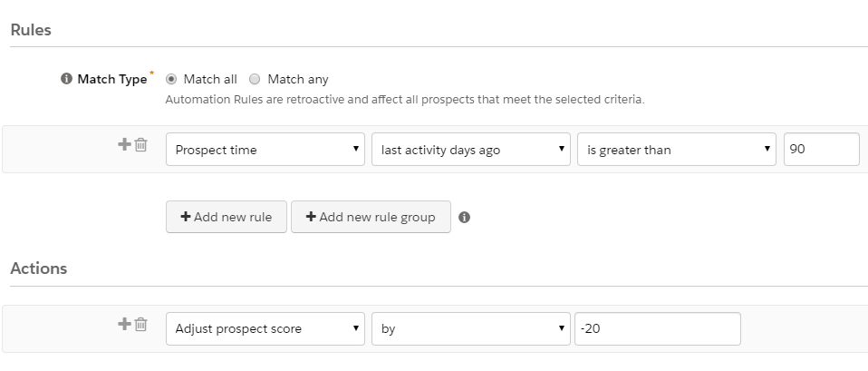The height and width of the screenshot is (371, 868).
Task: Open the 'by' action dropdown
Action: pyautogui.click(x=470, y=328)
